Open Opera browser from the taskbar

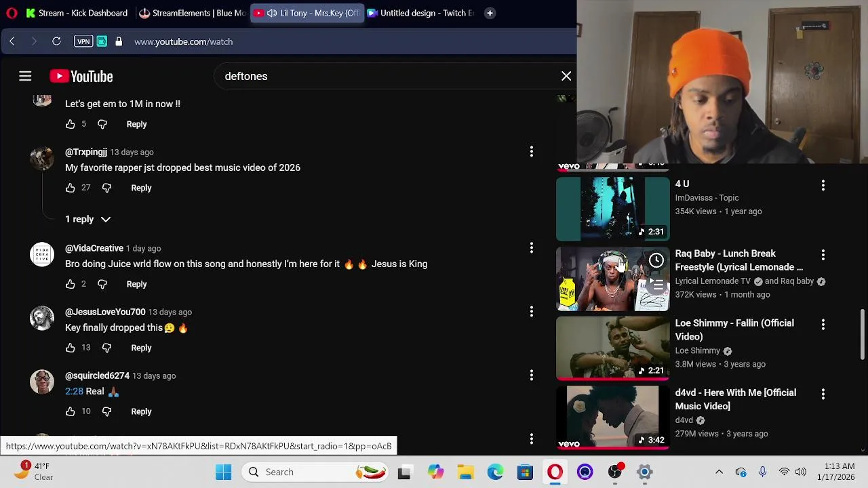(x=555, y=472)
